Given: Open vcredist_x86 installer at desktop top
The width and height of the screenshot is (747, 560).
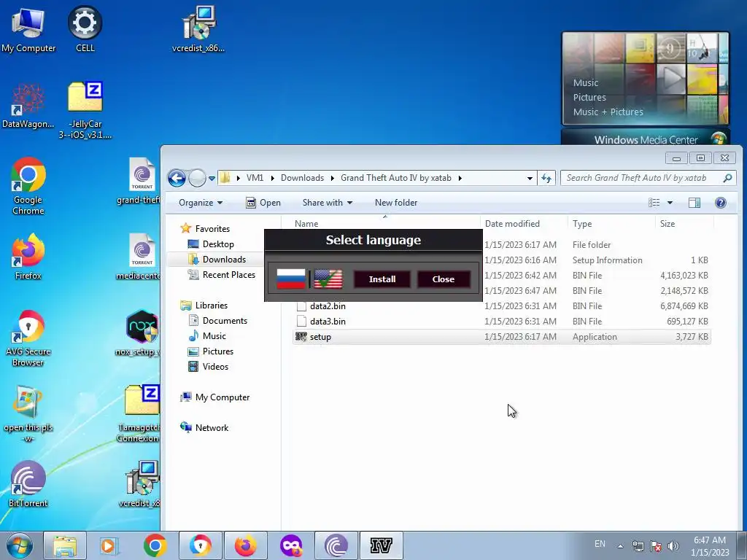Looking at the screenshot, I should click(198, 29).
